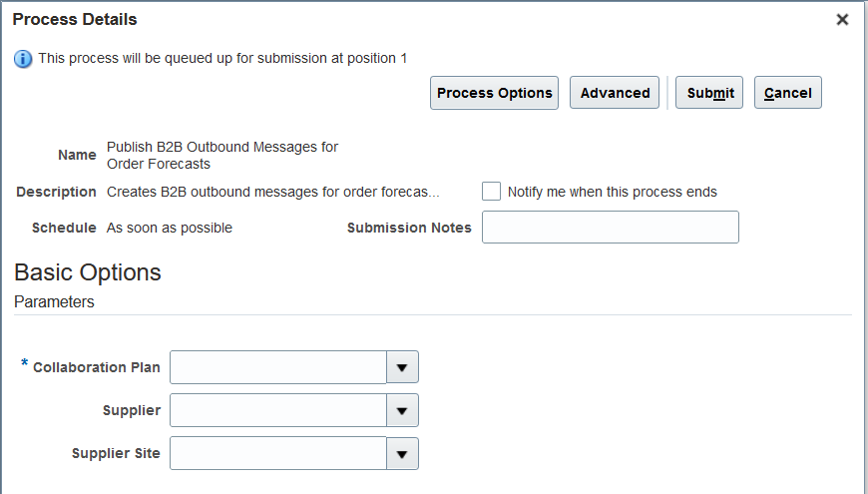Expand the Supplier Site dropdown arrow

[402, 453]
